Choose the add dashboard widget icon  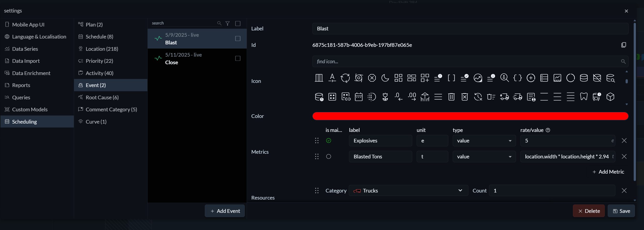(x=425, y=78)
